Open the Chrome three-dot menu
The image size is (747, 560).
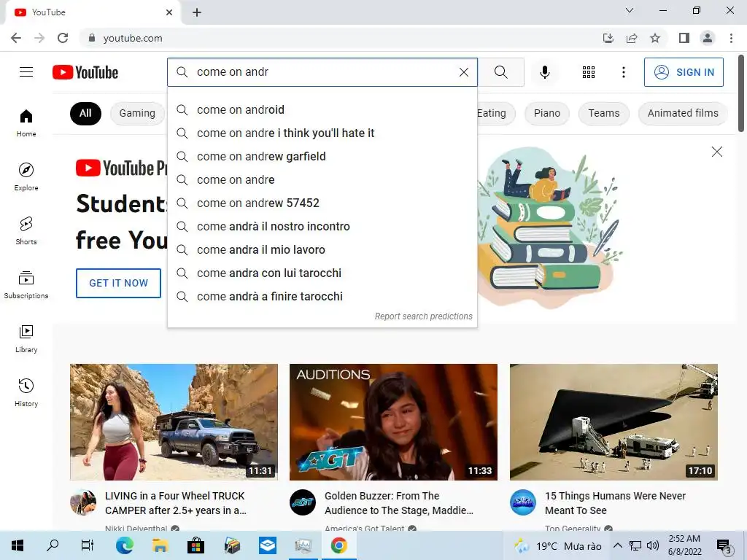click(x=731, y=38)
